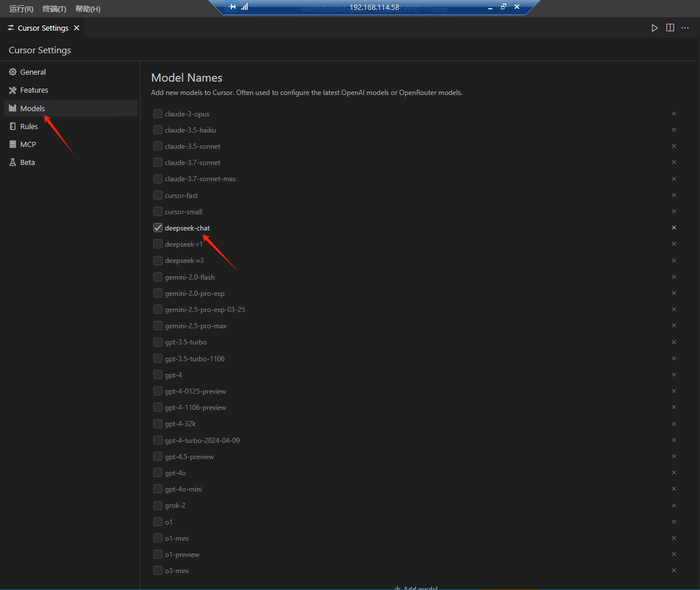Remove claude-3.5-sonnet model with its X

click(x=674, y=146)
